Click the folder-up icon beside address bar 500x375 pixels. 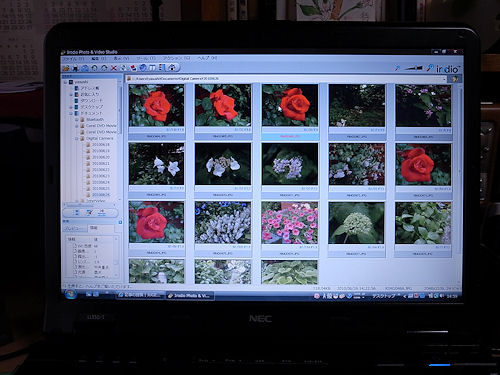coord(455,79)
